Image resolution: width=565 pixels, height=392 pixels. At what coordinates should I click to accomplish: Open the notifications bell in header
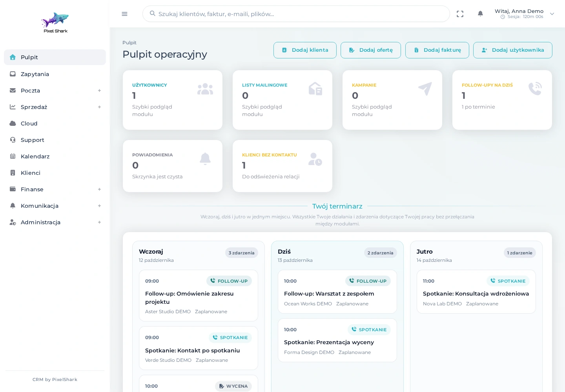click(x=480, y=14)
